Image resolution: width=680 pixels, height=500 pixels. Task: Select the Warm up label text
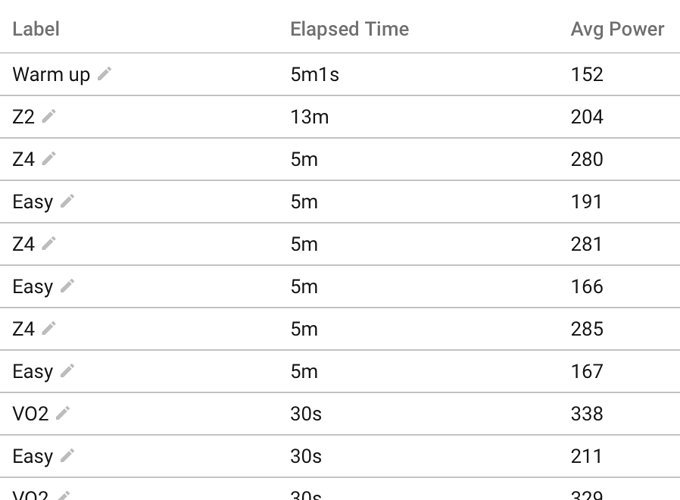click(x=51, y=75)
